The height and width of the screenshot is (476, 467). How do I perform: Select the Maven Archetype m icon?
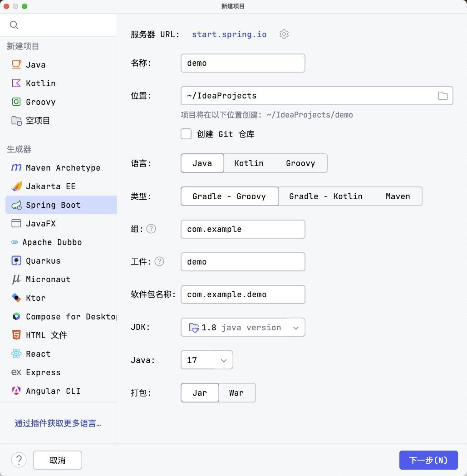(16, 167)
